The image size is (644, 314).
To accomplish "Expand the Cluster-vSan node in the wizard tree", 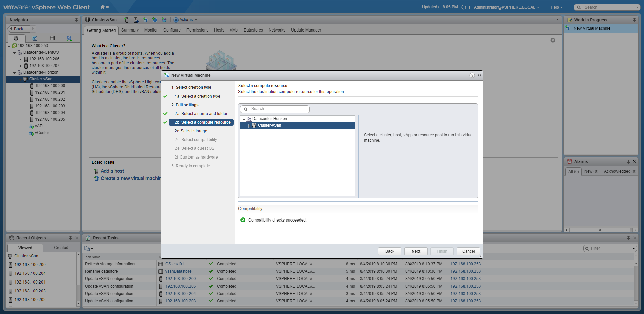I will [249, 126].
